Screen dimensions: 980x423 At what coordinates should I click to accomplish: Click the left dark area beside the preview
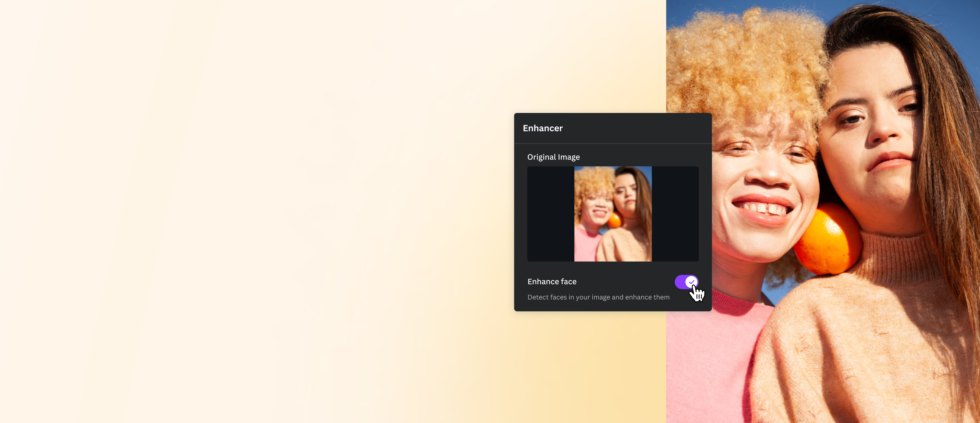pos(551,214)
